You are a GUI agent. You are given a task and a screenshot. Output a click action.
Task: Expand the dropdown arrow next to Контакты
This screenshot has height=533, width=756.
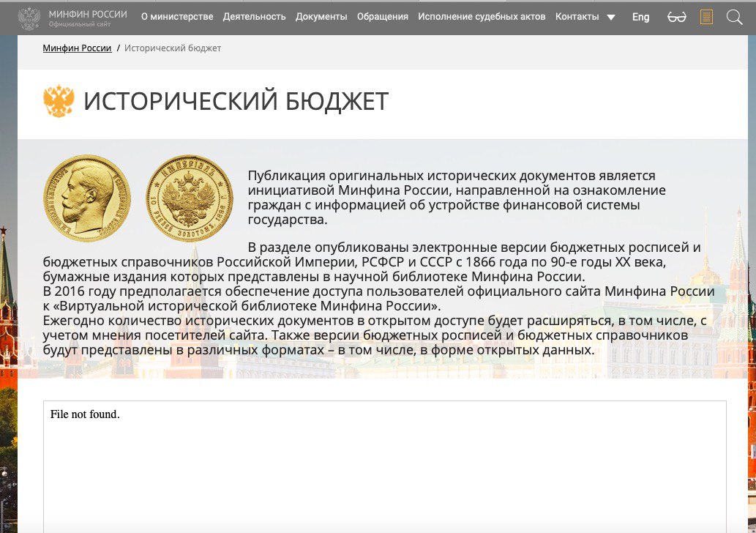tap(611, 18)
